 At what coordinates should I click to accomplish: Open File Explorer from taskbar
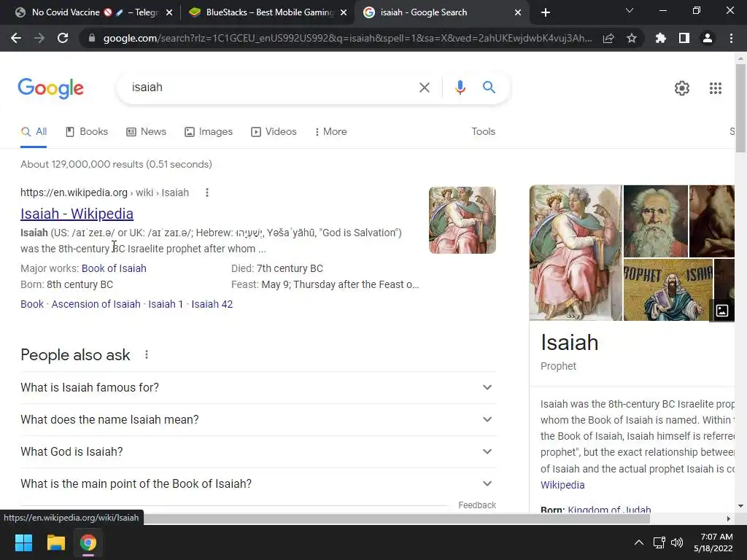tap(55, 542)
